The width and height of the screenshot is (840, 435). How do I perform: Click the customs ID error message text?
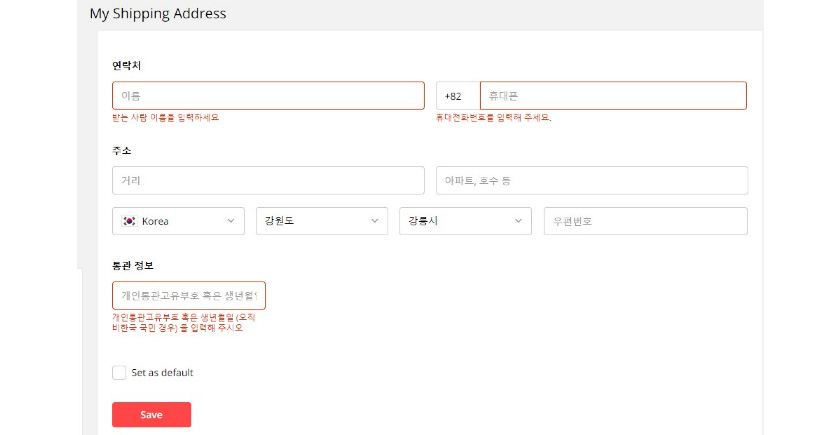(183, 322)
